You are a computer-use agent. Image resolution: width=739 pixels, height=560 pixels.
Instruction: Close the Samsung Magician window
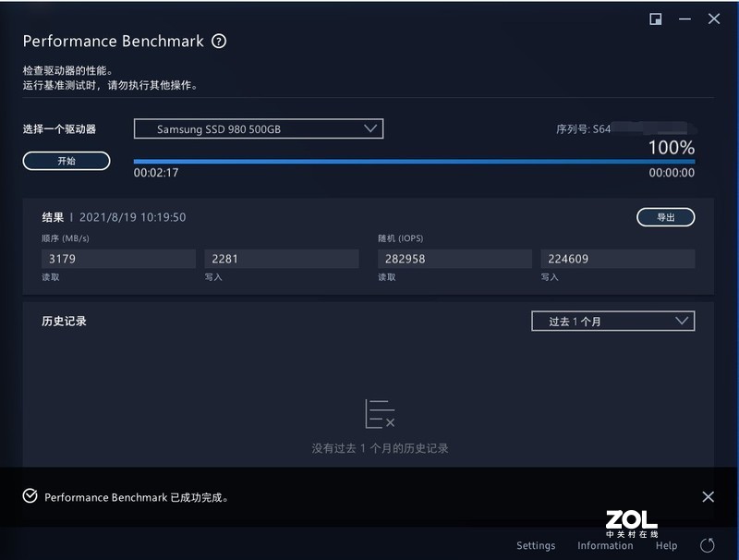coord(714,18)
